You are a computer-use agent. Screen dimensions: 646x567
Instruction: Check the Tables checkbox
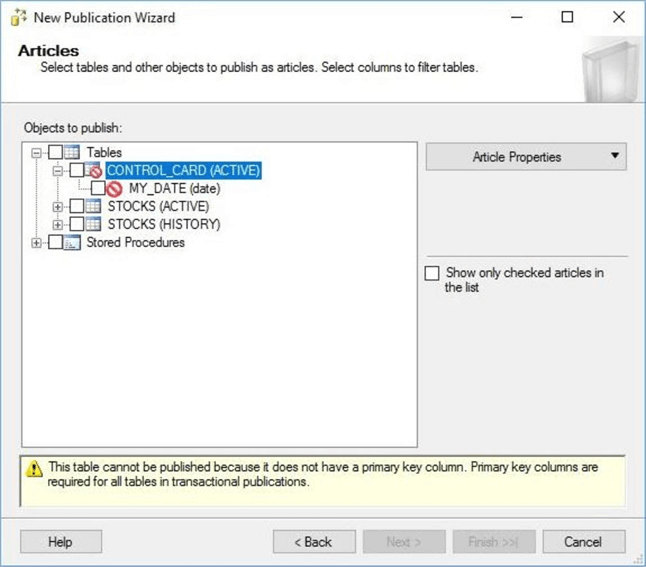(x=56, y=152)
